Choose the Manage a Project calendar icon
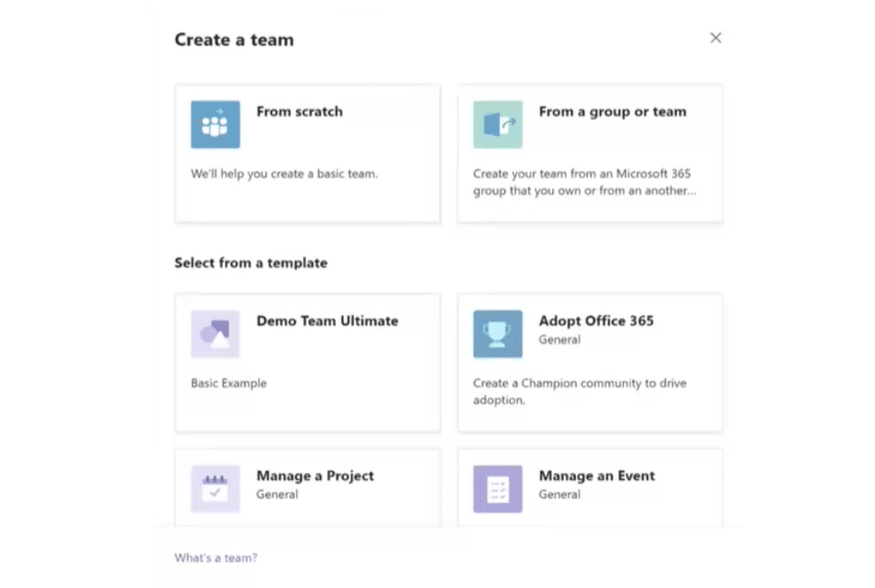Image resolution: width=875 pixels, height=588 pixels. 215,488
